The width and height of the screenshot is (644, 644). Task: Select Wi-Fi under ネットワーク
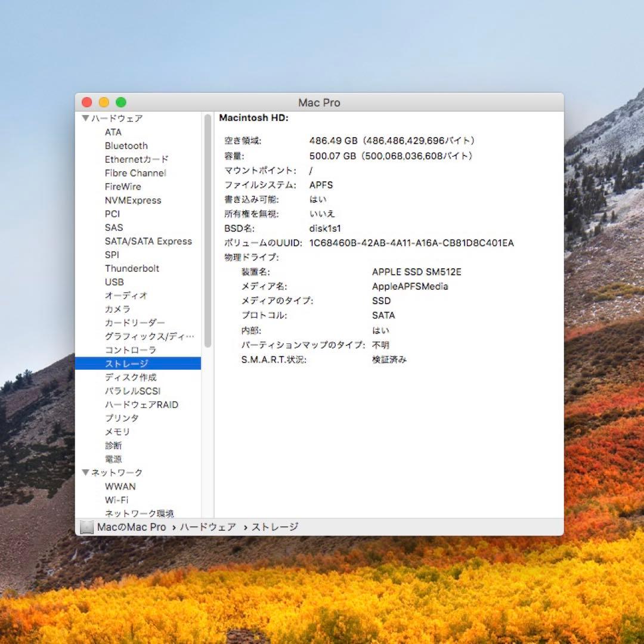118,500
